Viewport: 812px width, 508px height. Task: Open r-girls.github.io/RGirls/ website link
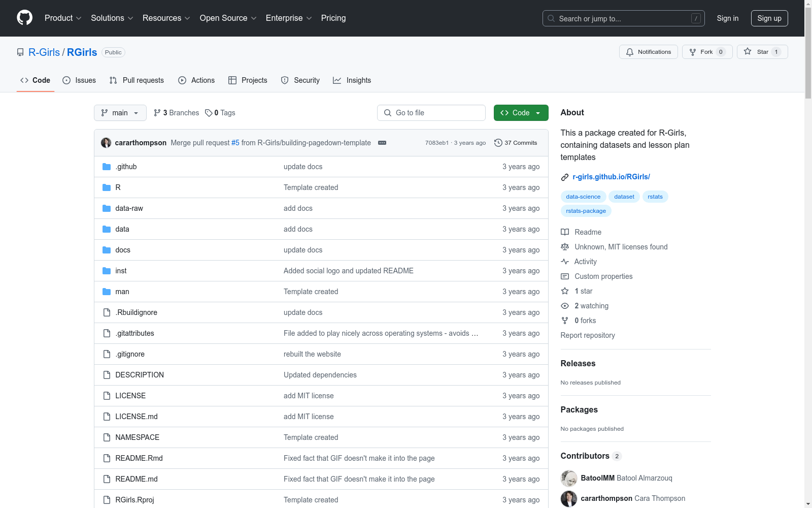pos(611,177)
